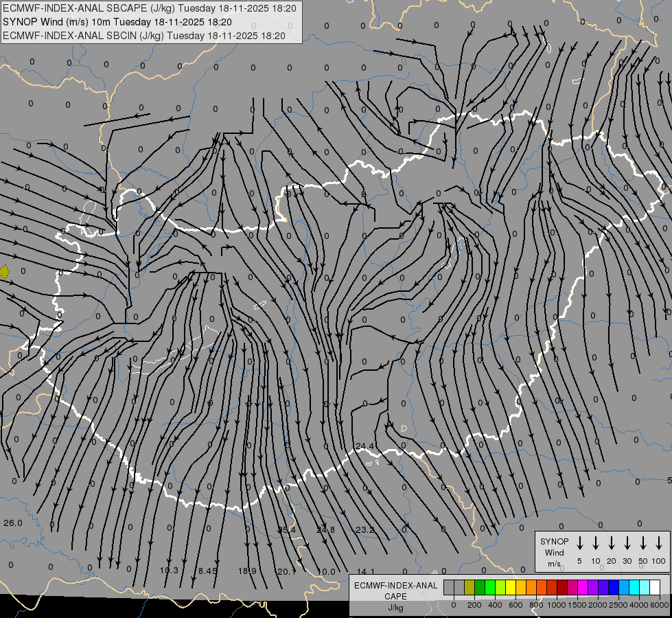The image size is (672, 618).
Task: Click the 24.4 value near the border
Action: pos(364,446)
